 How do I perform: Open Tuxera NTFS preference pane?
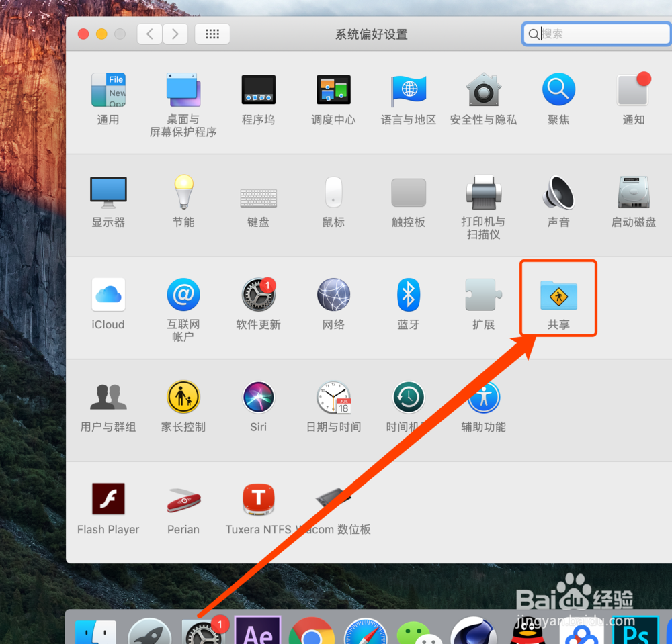pos(258,499)
